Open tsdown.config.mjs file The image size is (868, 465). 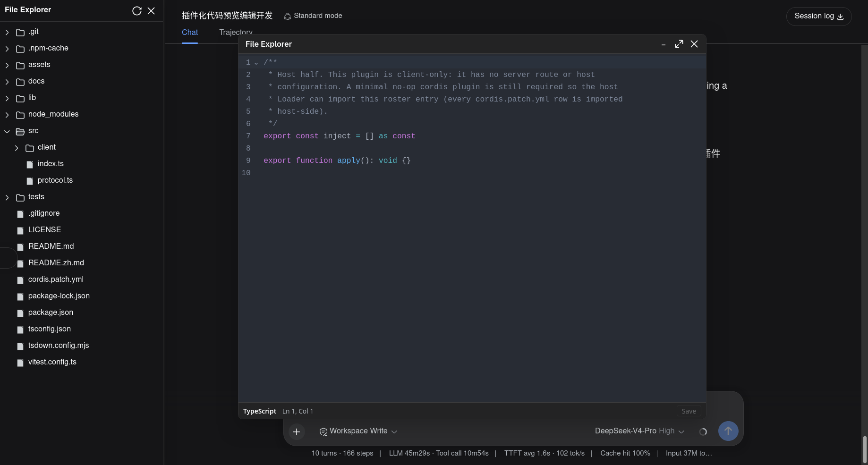point(59,346)
